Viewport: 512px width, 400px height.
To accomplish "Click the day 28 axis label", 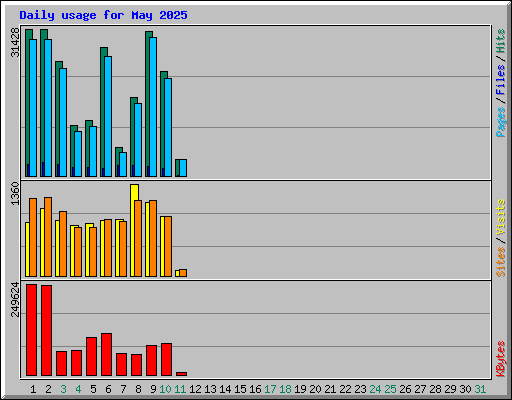I will click(435, 389).
